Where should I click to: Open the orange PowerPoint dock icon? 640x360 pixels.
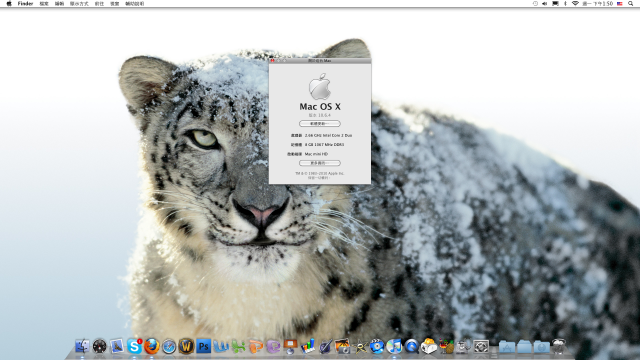[x=256, y=347]
